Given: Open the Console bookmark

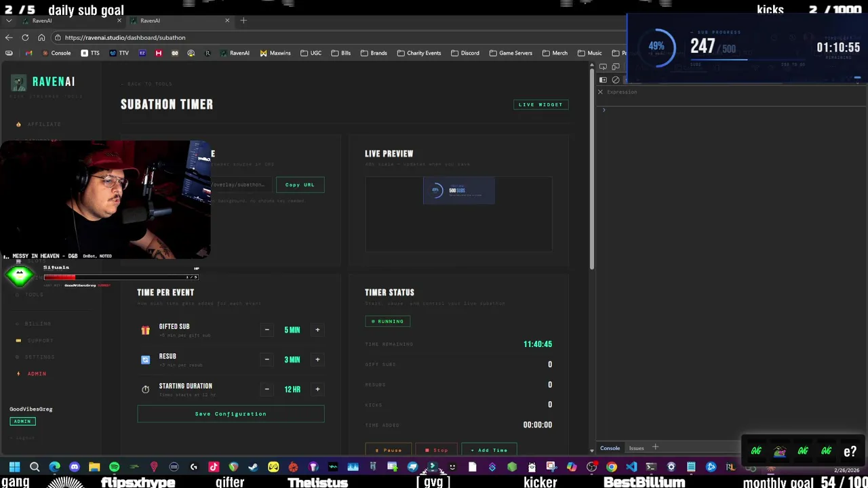Looking at the screenshot, I should coord(56,53).
